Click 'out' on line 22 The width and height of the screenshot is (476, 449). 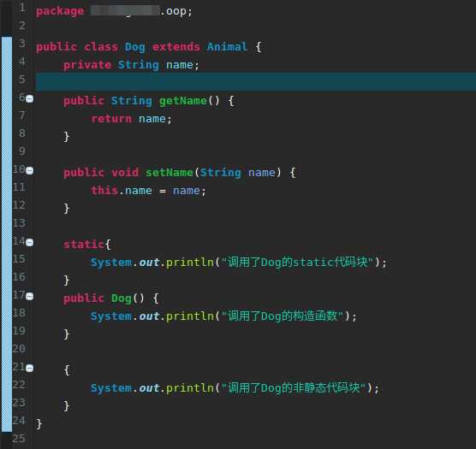pyautogui.click(x=149, y=388)
